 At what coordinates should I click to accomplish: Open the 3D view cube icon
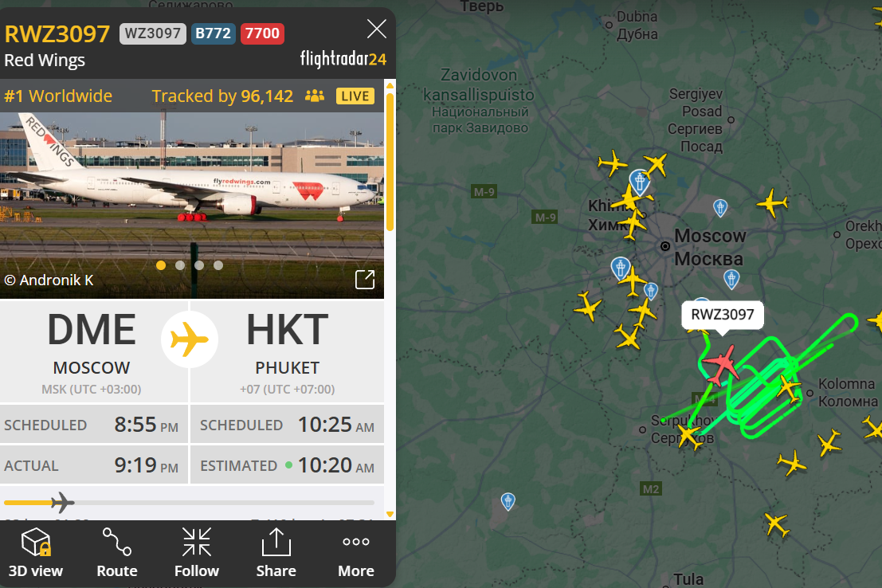pyautogui.click(x=36, y=543)
